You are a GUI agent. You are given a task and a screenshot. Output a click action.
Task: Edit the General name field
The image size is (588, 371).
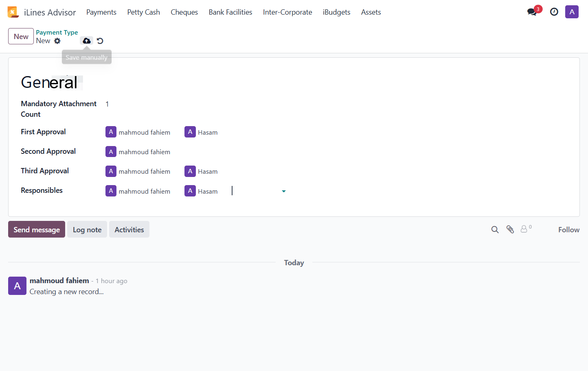tap(49, 83)
